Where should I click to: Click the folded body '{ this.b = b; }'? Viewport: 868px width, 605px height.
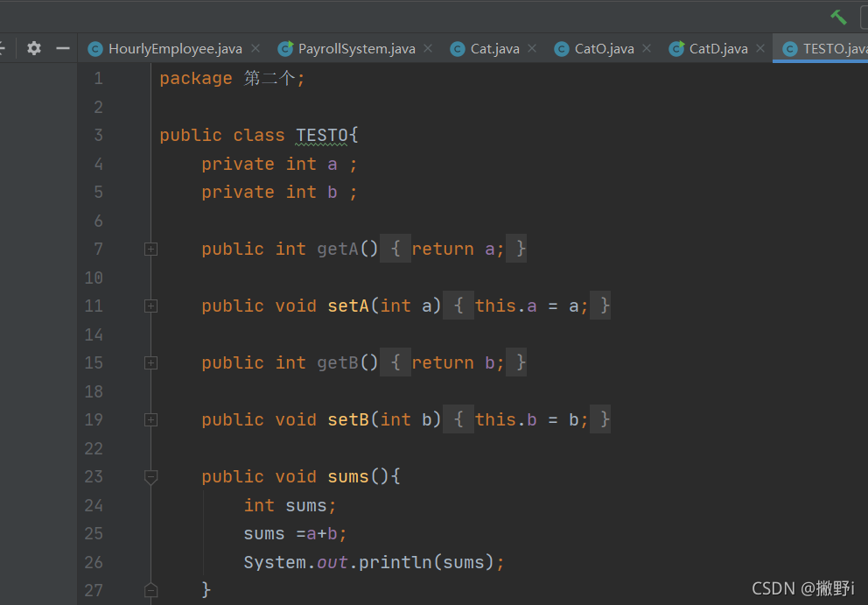click(x=527, y=420)
